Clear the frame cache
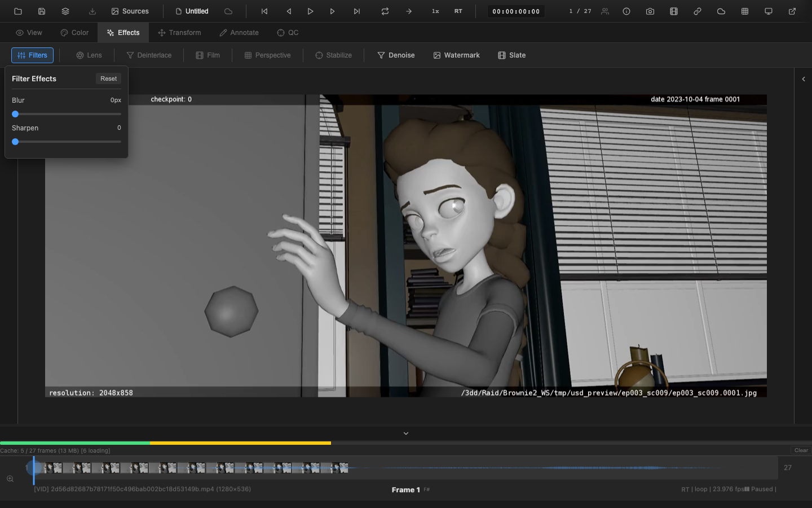This screenshot has height=508, width=812. pyautogui.click(x=801, y=450)
